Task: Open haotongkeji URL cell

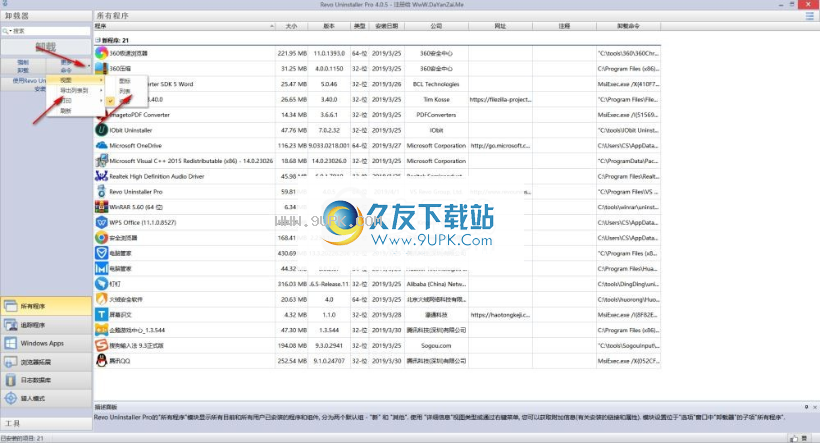Action: pos(500,314)
